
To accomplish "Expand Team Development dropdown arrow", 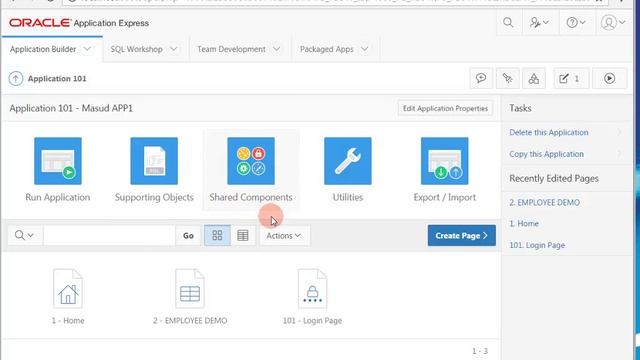I will tap(277, 49).
